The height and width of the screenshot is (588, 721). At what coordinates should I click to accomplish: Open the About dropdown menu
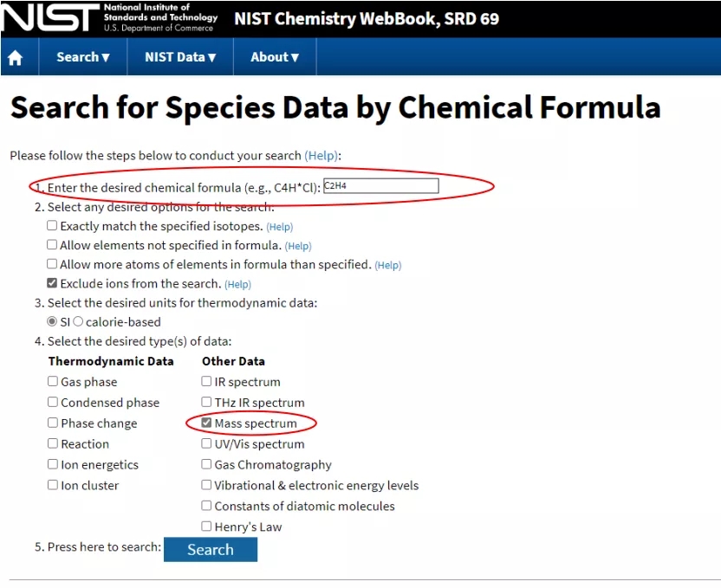coord(275,57)
